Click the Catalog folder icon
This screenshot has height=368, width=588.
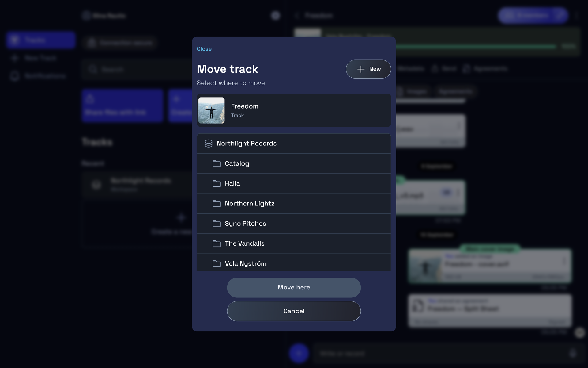click(217, 163)
